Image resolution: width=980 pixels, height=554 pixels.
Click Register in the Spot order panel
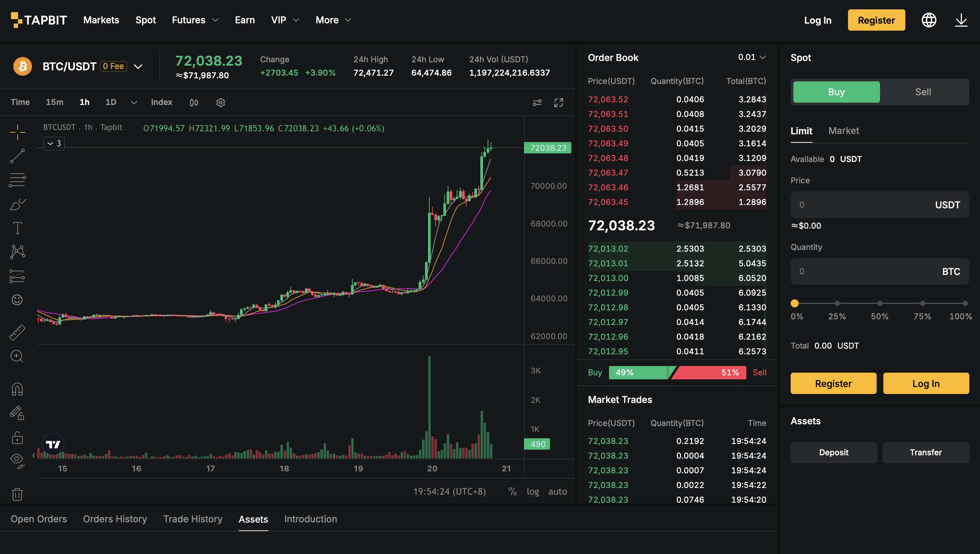833,384
